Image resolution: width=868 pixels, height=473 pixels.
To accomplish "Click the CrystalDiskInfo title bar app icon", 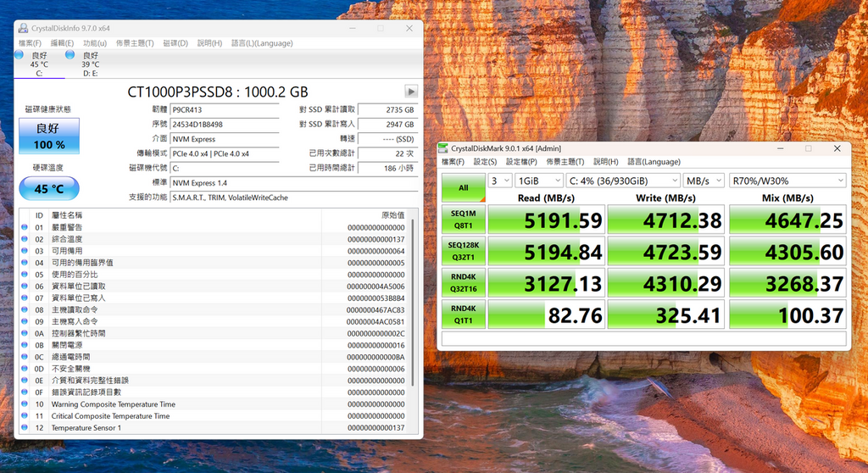I will pyautogui.click(x=23, y=28).
